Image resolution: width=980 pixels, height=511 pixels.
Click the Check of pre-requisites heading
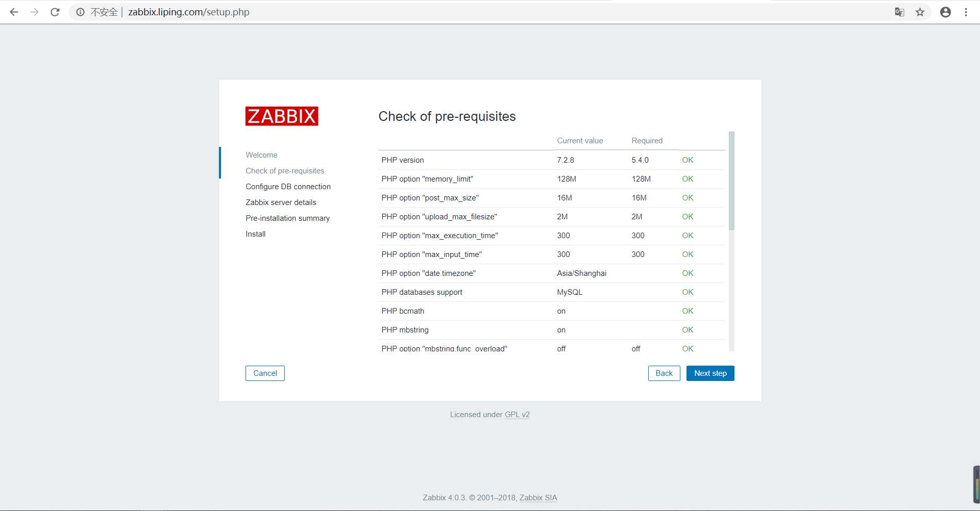(447, 116)
